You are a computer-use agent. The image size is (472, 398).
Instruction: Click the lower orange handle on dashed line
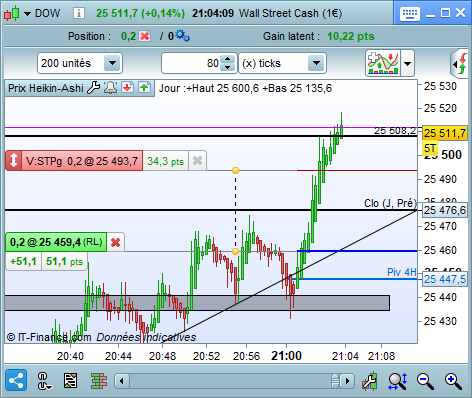[x=235, y=251]
